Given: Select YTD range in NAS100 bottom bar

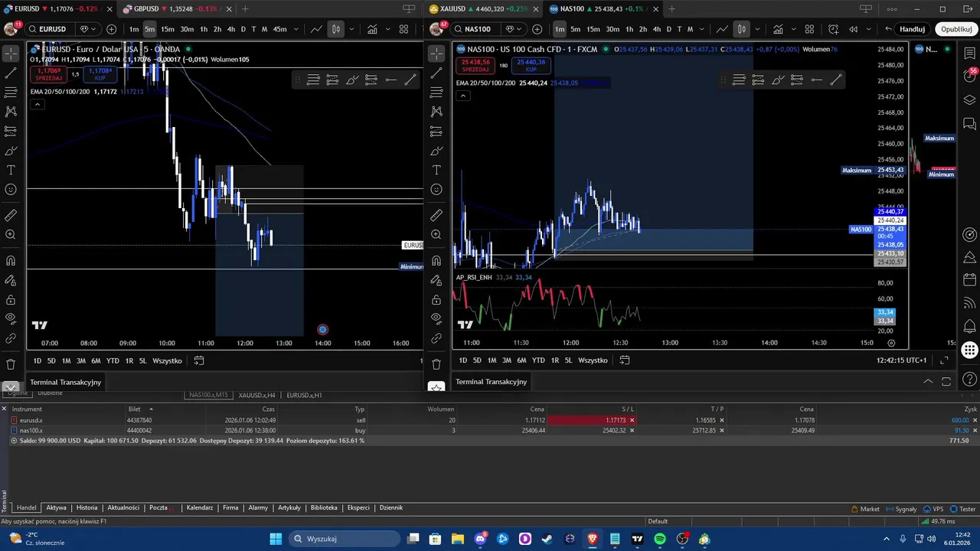Looking at the screenshot, I should [x=538, y=360].
